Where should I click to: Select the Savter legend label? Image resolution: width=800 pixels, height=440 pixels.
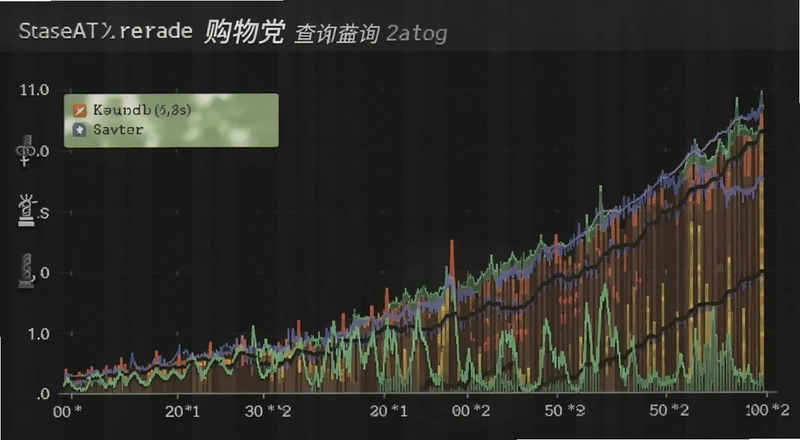point(118,130)
